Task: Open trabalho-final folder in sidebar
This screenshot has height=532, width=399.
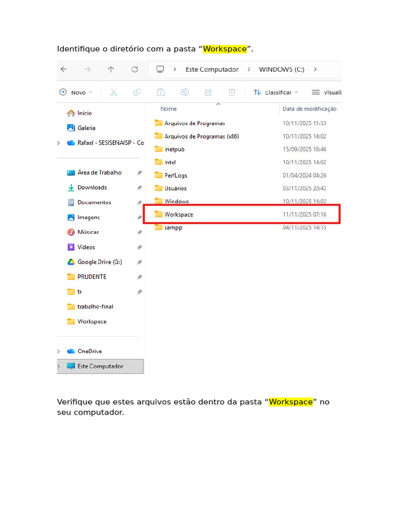Action: click(90, 307)
